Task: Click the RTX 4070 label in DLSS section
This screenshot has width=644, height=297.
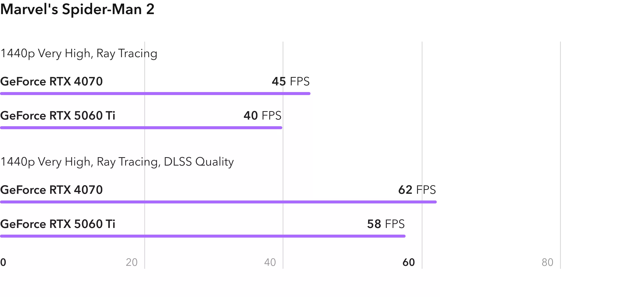Action: point(51,190)
